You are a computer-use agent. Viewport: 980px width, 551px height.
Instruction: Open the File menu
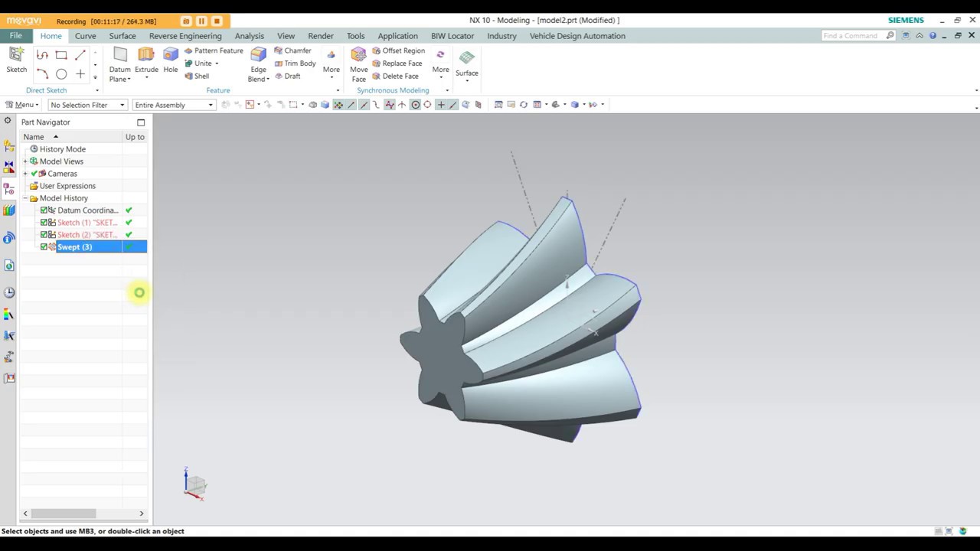tap(15, 36)
